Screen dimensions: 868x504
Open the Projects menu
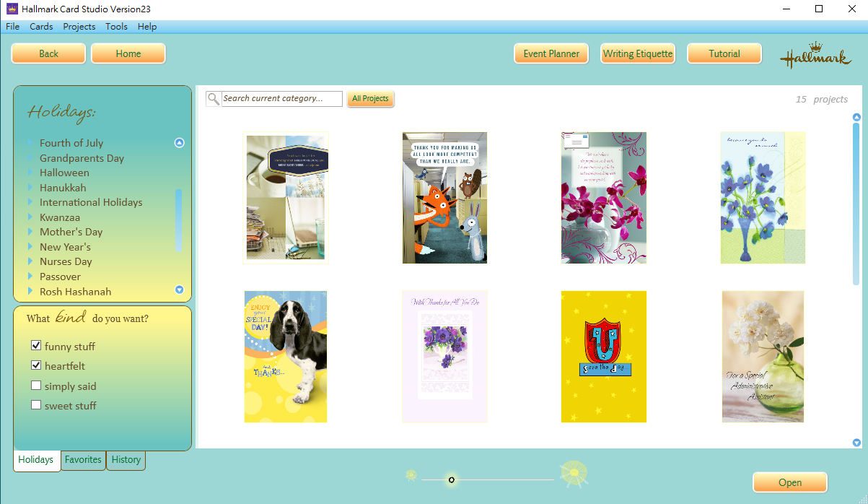point(79,27)
